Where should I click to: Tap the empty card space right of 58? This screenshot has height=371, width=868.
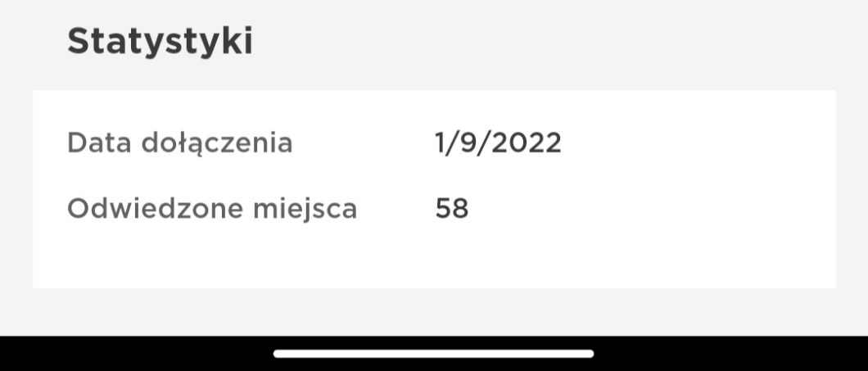(655, 209)
